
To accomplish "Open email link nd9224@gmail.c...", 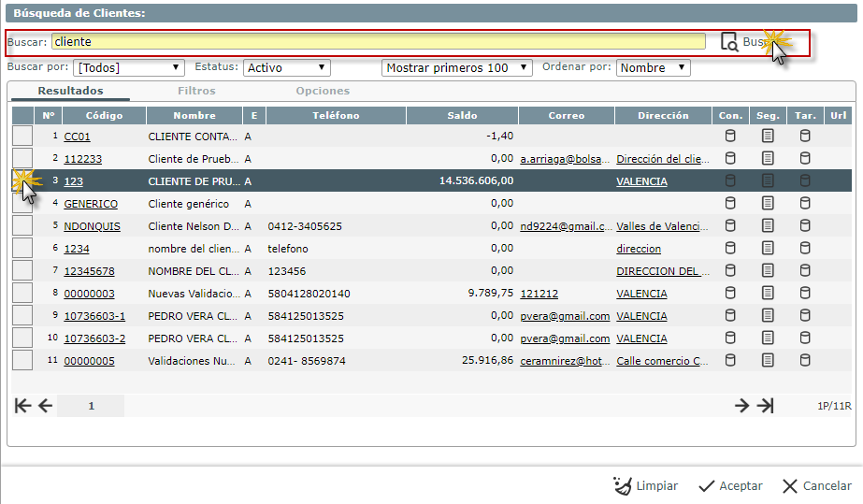I will point(566,226).
